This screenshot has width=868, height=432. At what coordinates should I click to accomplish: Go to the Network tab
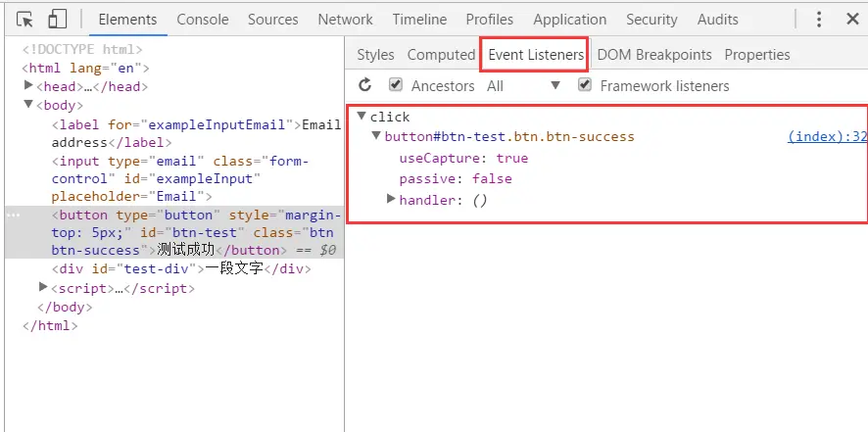coord(346,20)
